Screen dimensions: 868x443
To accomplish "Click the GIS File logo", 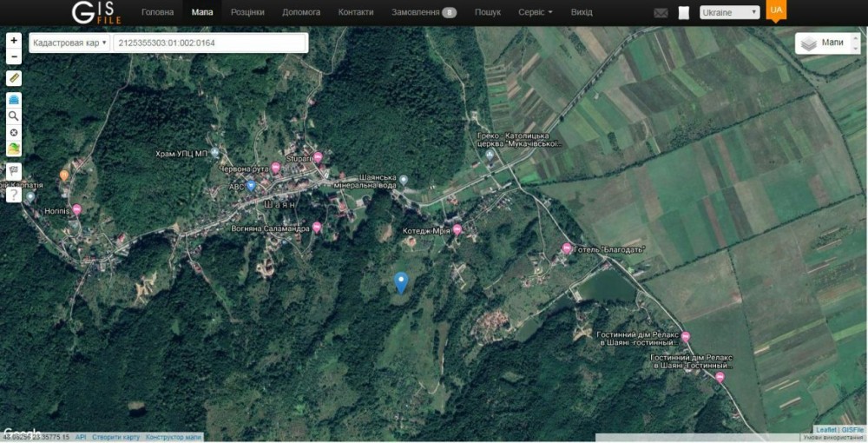I will (96, 12).
